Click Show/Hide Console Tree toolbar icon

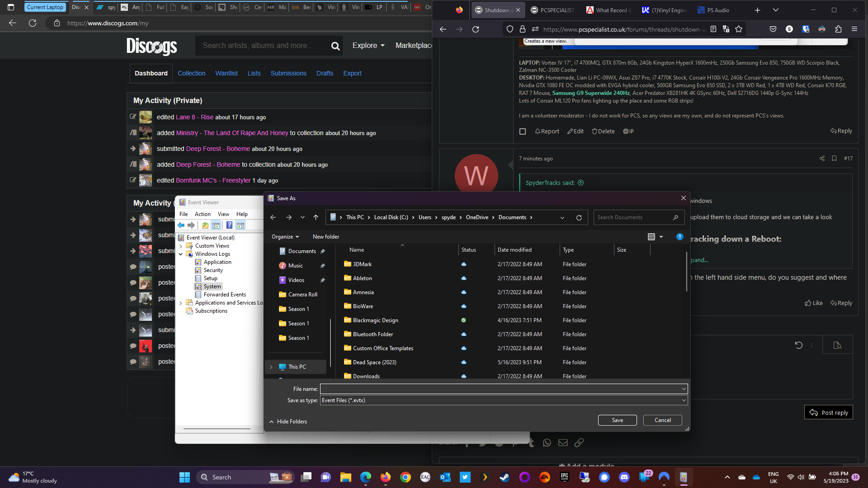point(216,225)
